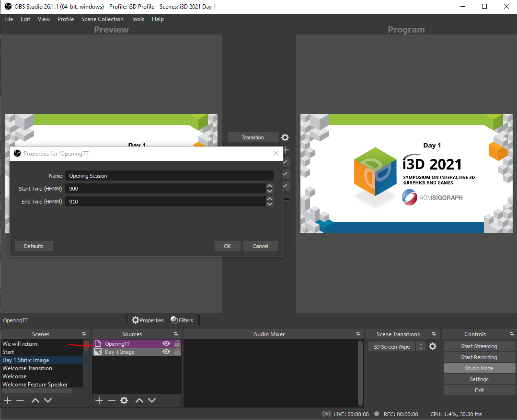This screenshot has height=420, width=517.
Task: Open the Scene Transitions gear settings
Action: tap(433, 346)
